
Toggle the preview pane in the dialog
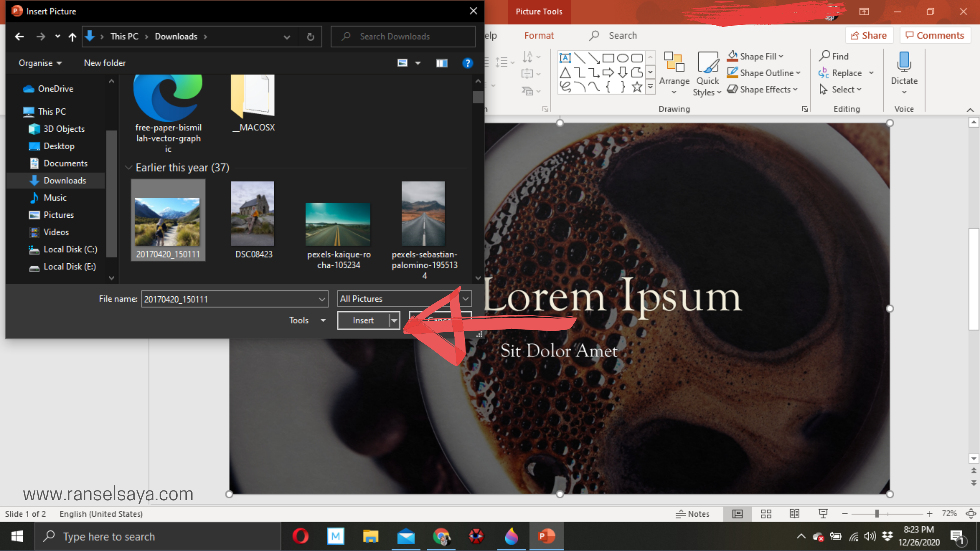pos(441,63)
